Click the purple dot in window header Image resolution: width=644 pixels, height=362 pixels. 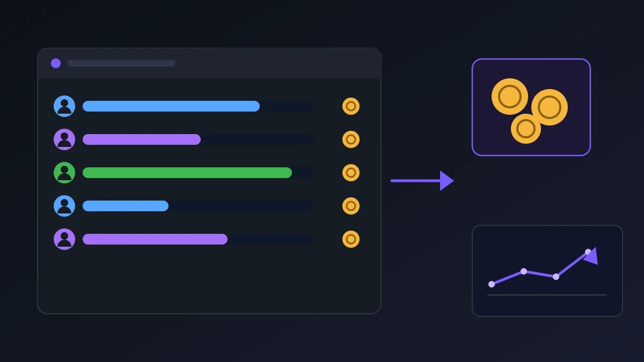click(x=56, y=63)
